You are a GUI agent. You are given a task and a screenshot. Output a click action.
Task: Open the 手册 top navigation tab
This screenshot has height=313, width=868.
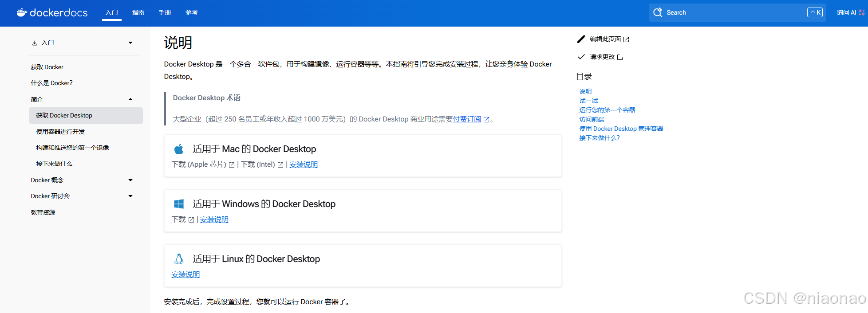(x=165, y=12)
